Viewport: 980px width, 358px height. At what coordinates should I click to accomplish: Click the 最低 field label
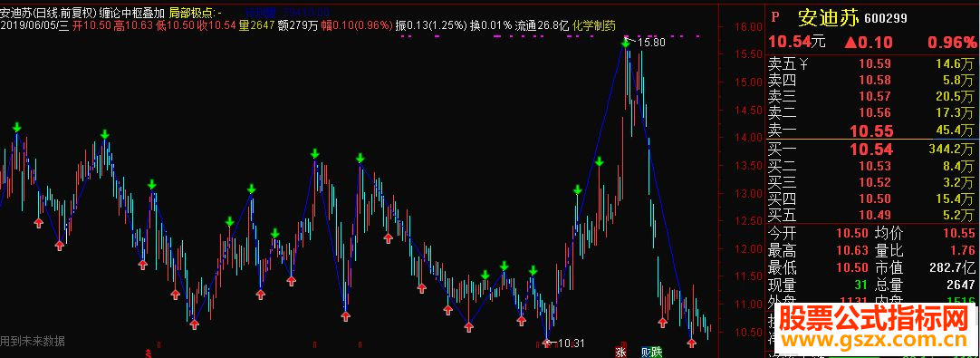783,268
